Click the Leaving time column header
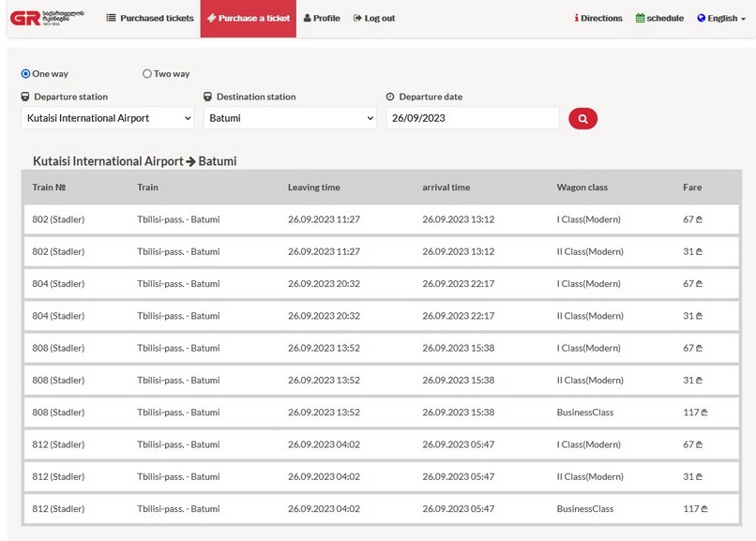The width and height of the screenshot is (756, 541). pyautogui.click(x=314, y=188)
